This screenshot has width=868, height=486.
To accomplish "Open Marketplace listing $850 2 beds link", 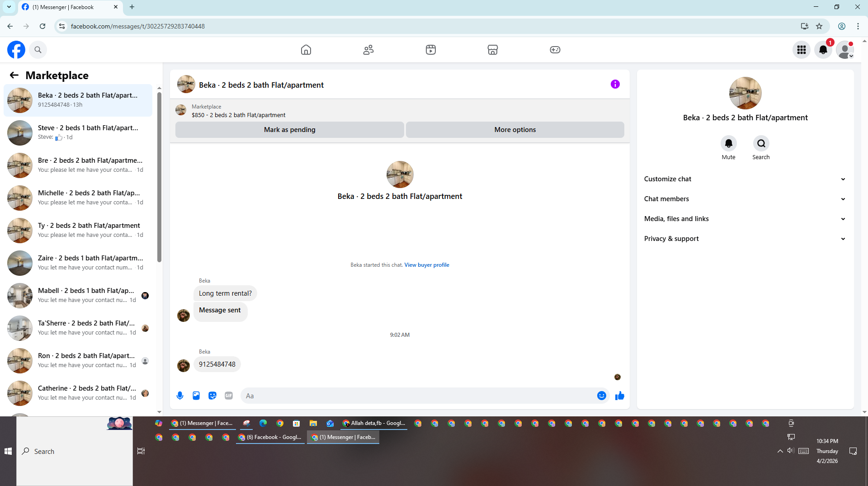I will (239, 115).
